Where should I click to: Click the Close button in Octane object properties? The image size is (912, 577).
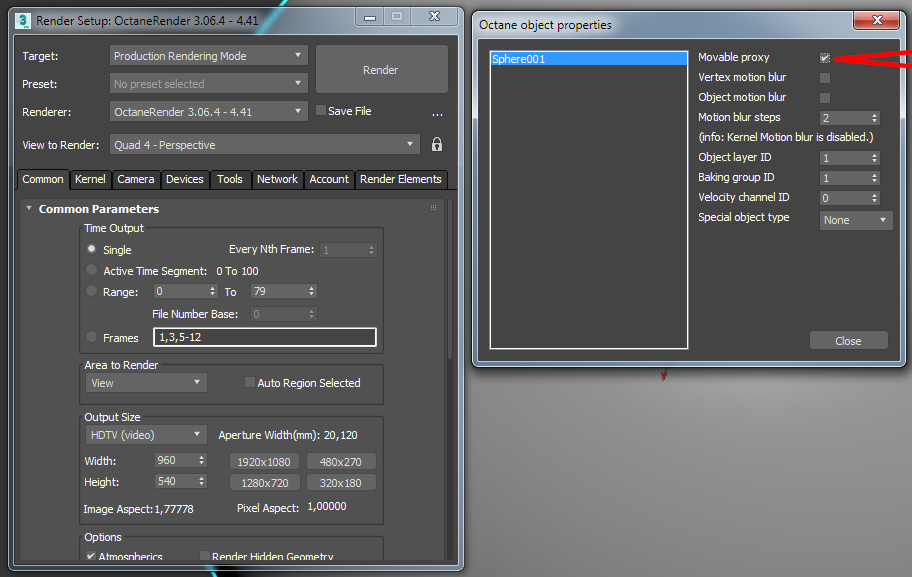point(849,341)
